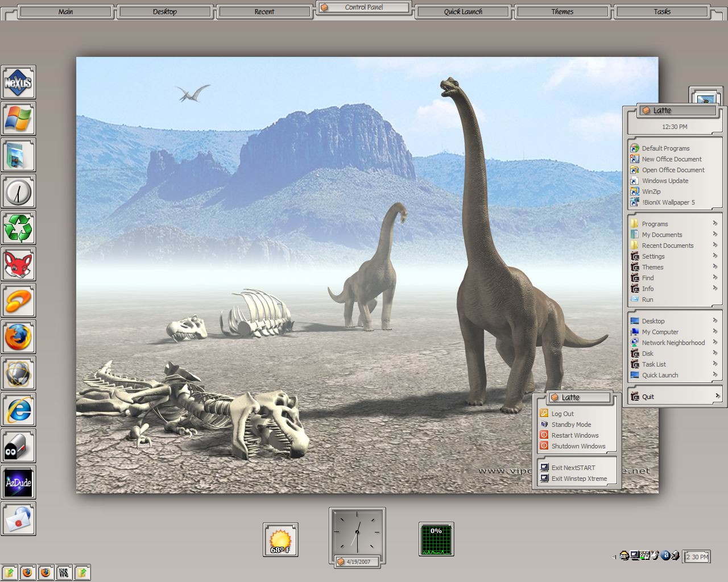Expand the Task List submenu arrow
The image size is (728, 582).
point(715,364)
